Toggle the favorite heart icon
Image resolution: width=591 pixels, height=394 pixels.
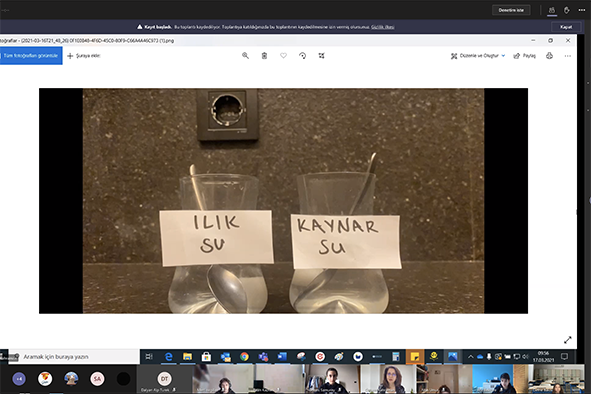click(283, 56)
